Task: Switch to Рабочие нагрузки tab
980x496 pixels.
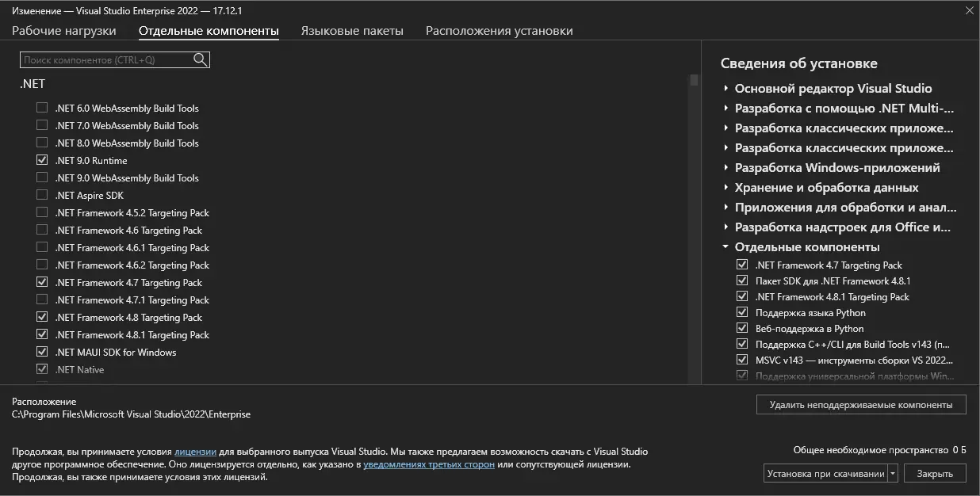Action: [x=63, y=31]
